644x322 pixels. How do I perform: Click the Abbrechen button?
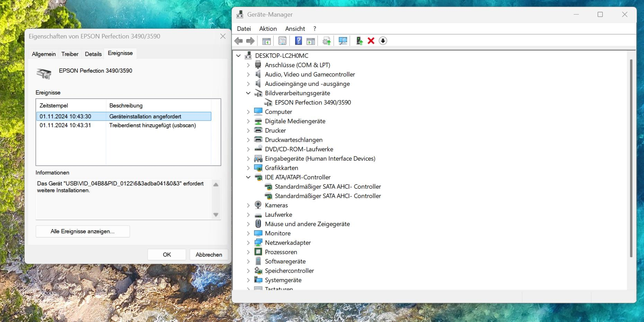coord(209,254)
